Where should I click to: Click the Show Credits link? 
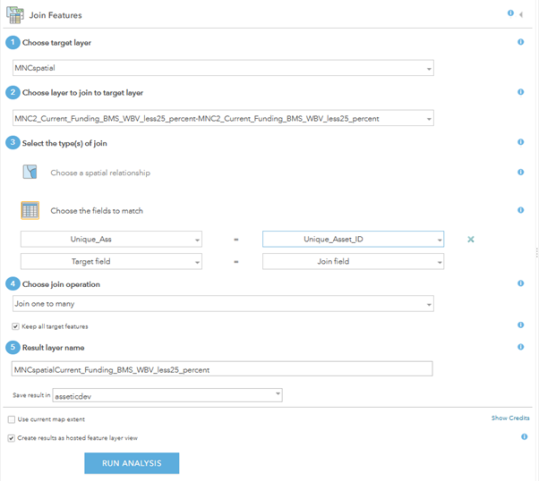click(510, 418)
